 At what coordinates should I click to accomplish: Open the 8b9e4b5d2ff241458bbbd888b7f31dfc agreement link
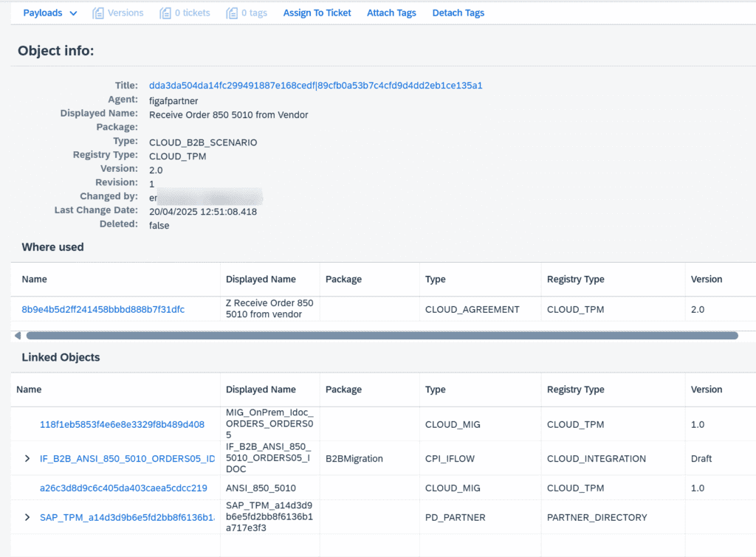click(103, 309)
